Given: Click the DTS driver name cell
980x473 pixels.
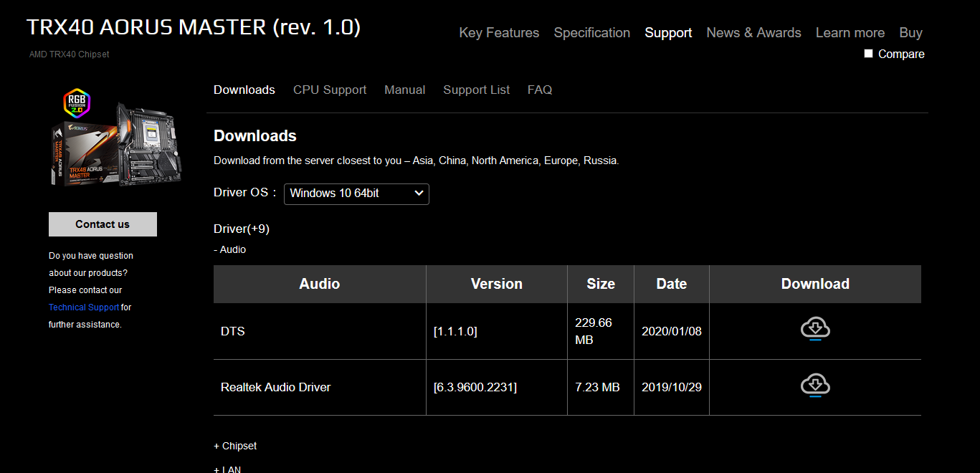Looking at the screenshot, I should (320, 331).
